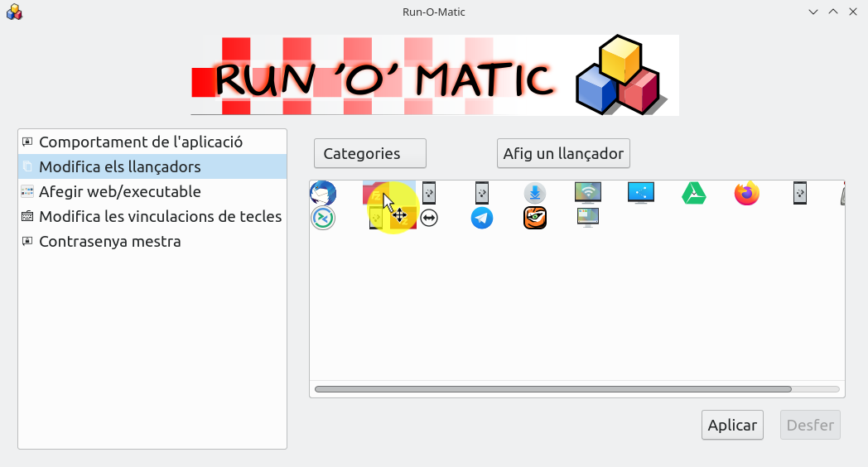Select Modifica els llançadors entry
Viewport: 868px width, 467px height.
coord(152,166)
